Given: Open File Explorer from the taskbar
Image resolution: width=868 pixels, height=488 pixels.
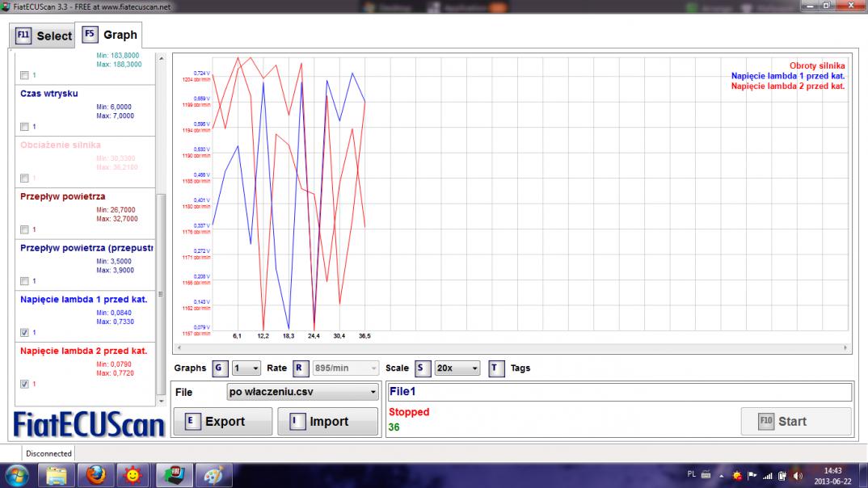Looking at the screenshot, I should (x=56, y=475).
